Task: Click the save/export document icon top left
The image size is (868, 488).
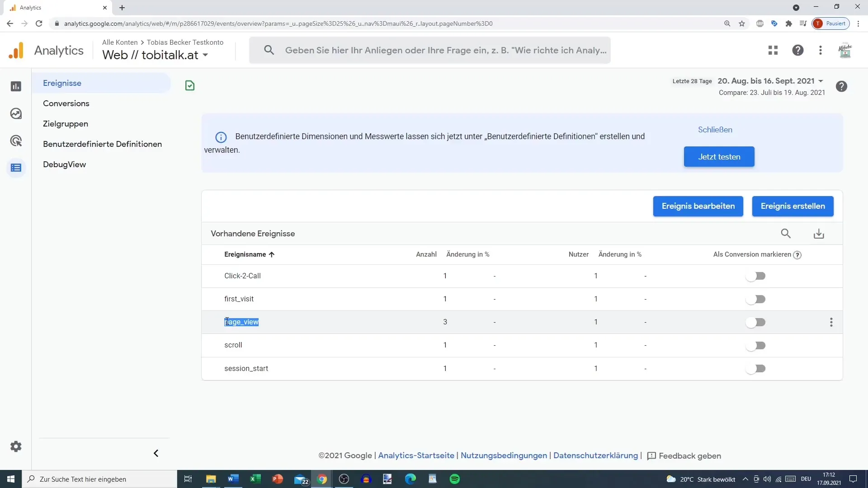Action: tap(189, 85)
